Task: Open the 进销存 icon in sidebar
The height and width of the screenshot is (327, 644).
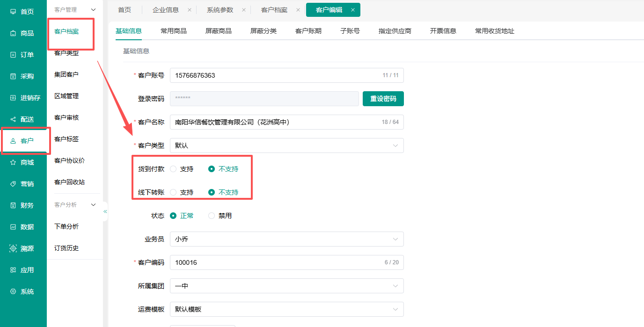Action: [13, 98]
